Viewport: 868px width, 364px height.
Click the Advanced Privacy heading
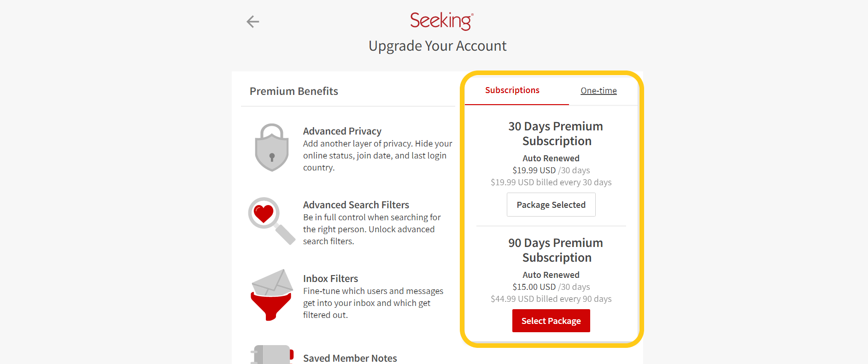[342, 131]
